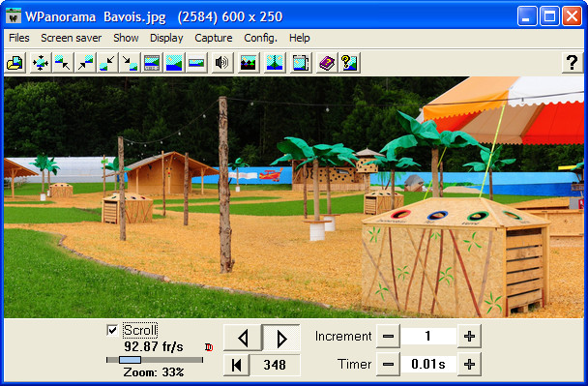Image resolution: width=588 pixels, height=386 pixels.
Task: Click the small red indicator next to fr/s
Action: [209, 347]
